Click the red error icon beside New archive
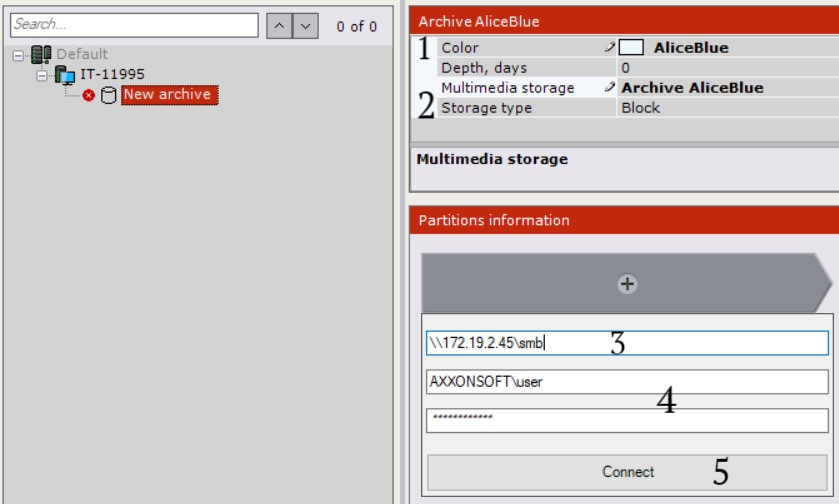The width and height of the screenshot is (839, 504). [89, 95]
